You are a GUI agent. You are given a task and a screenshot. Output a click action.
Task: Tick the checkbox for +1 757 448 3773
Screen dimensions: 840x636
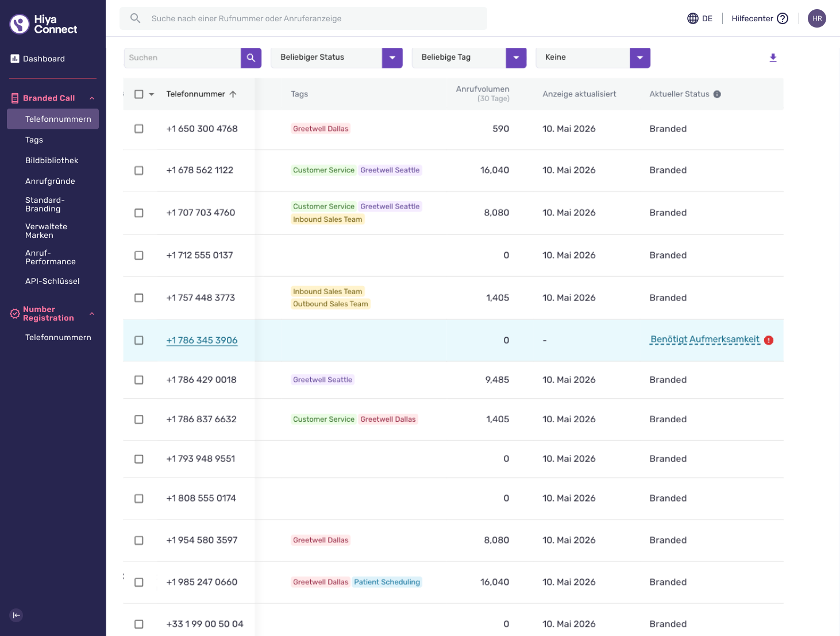pos(139,298)
